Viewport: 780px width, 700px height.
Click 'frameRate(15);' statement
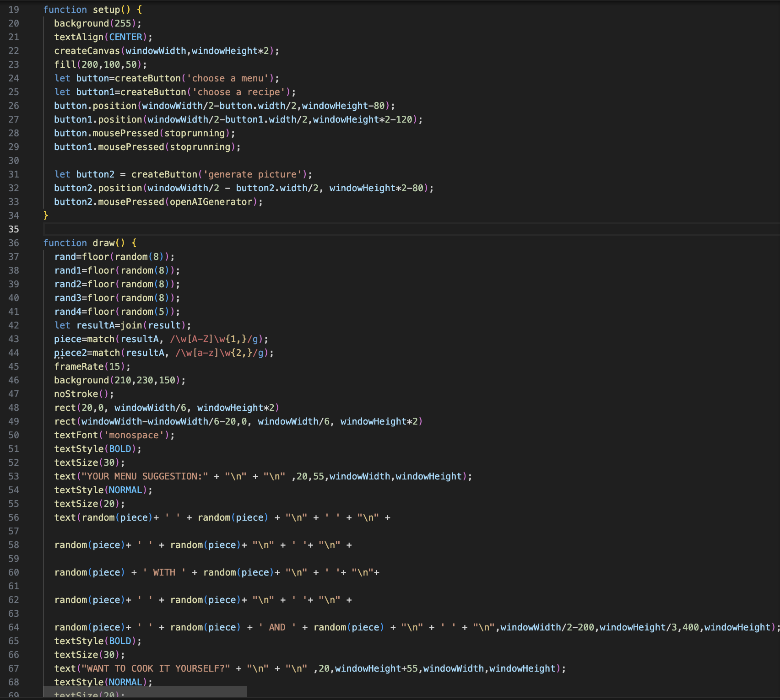92,366
